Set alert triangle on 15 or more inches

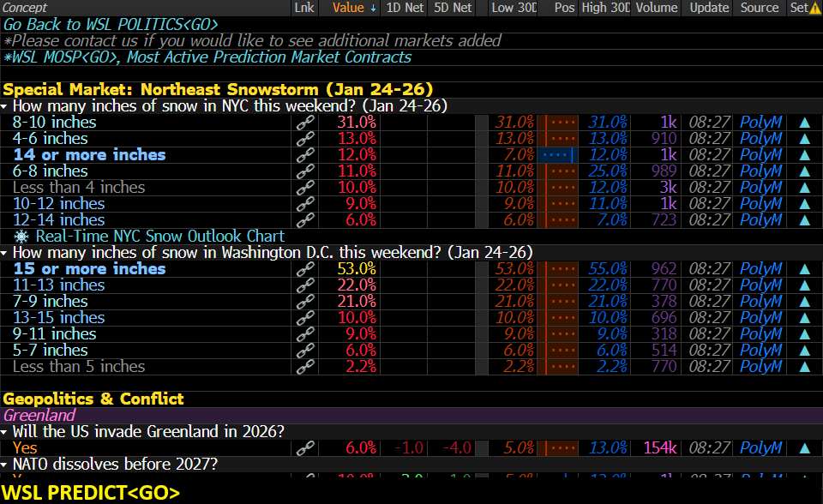(x=804, y=269)
